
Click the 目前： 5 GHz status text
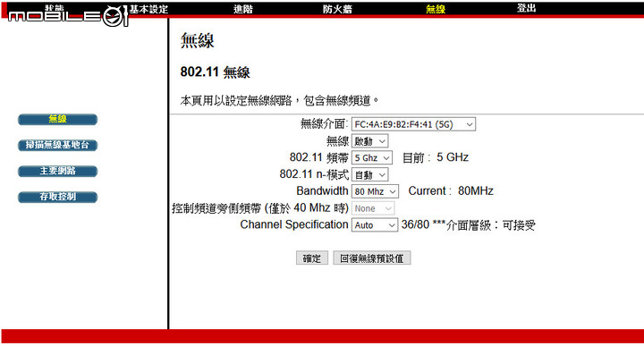(x=436, y=157)
